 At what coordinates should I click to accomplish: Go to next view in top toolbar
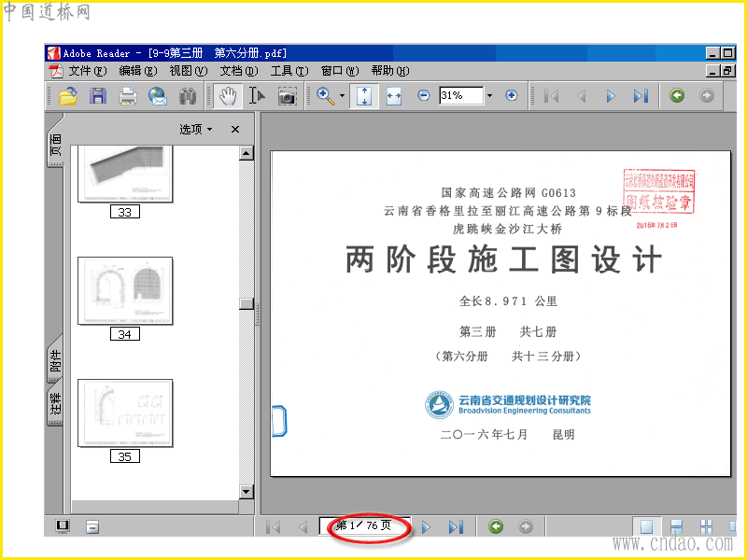[707, 95]
